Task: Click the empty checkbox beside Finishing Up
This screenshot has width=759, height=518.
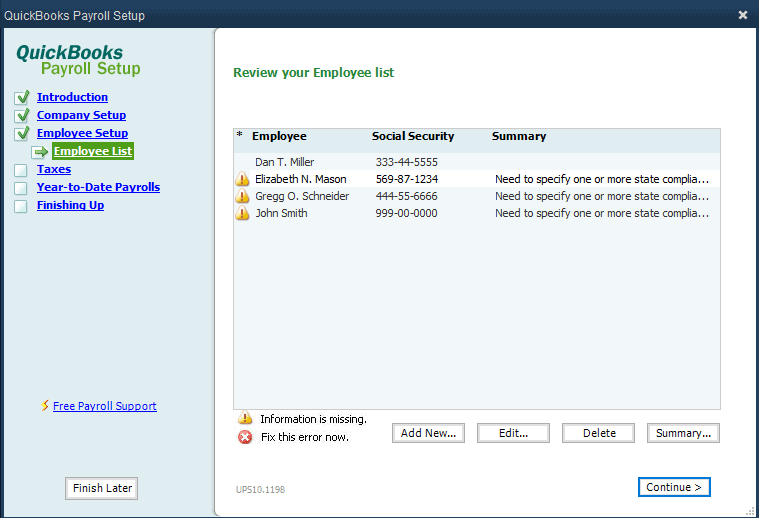Action: pos(21,206)
